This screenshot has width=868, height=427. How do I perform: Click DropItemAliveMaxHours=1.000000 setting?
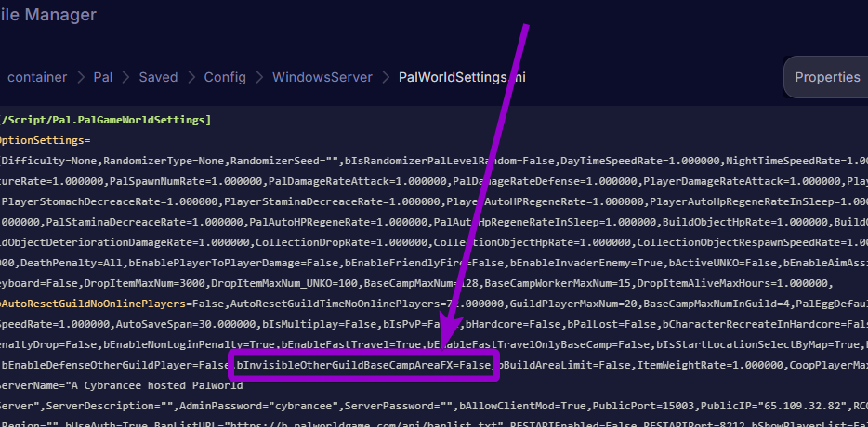(x=731, y=284)
